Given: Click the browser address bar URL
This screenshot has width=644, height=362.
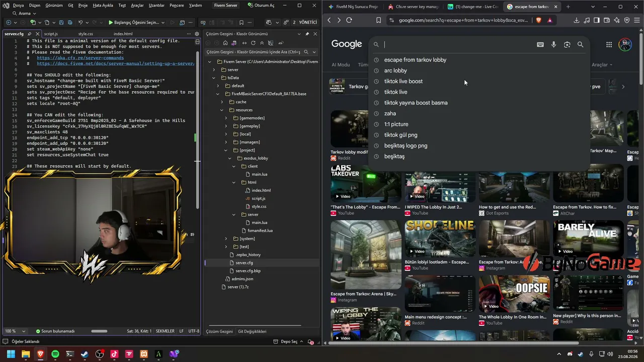Looking at the screenshot, I should tap(463, 20).
